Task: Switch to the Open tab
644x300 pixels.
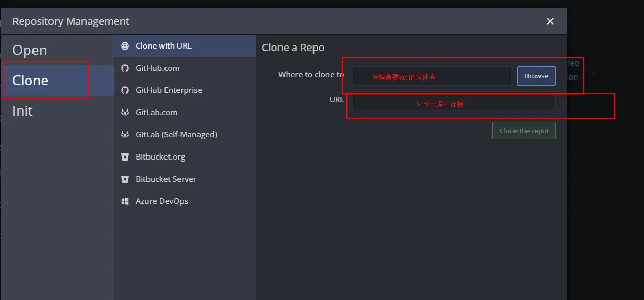Action: [57, 50]
